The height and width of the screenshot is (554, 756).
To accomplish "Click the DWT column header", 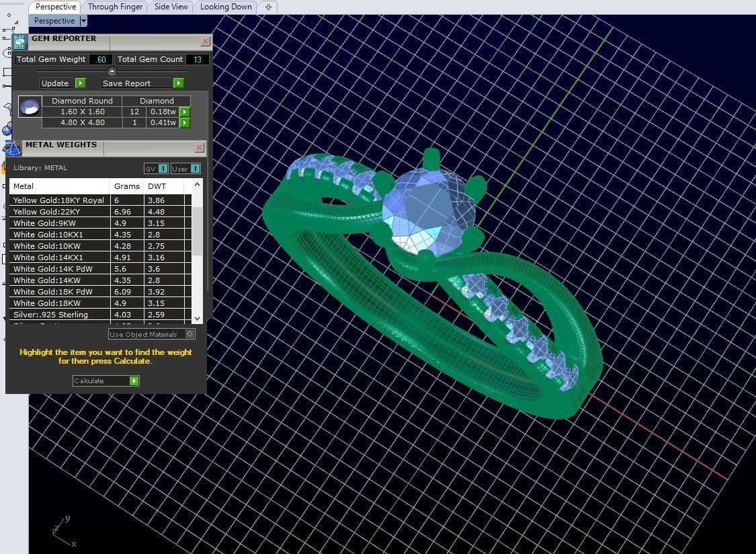I will click(x=164, y=186).
